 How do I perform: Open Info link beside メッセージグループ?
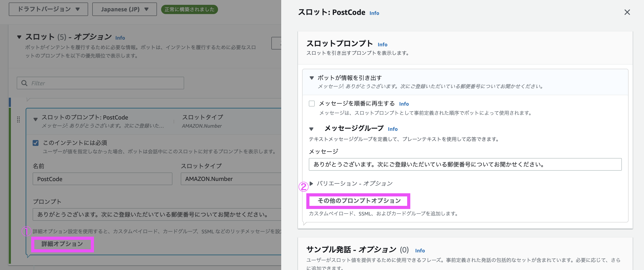(393, 129)
